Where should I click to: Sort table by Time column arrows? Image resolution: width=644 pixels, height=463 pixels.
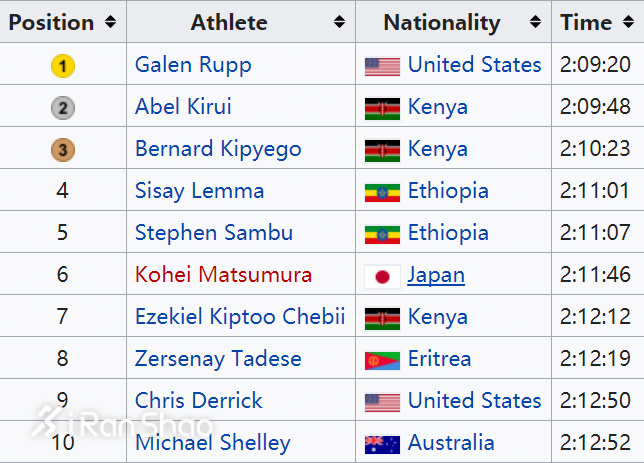628,22
